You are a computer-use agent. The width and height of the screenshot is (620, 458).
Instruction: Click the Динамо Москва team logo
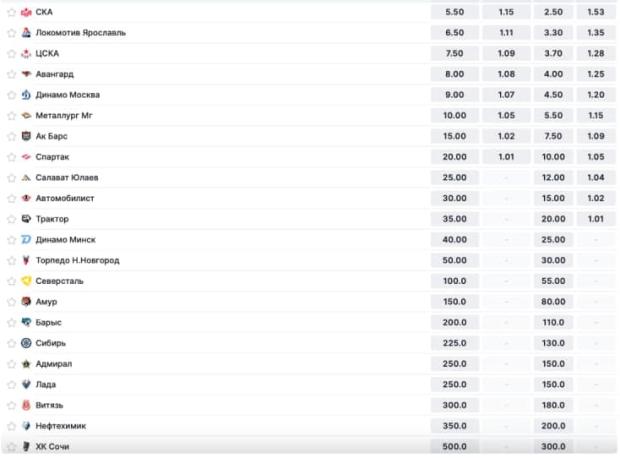click(26, 95)
